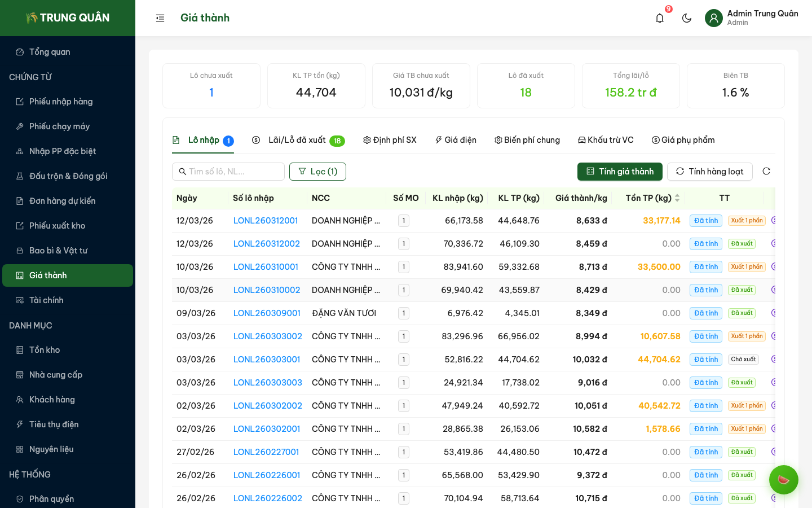Open the Lọc (1) filter
The height and width of the screenshot is (508, 812).
317,172
